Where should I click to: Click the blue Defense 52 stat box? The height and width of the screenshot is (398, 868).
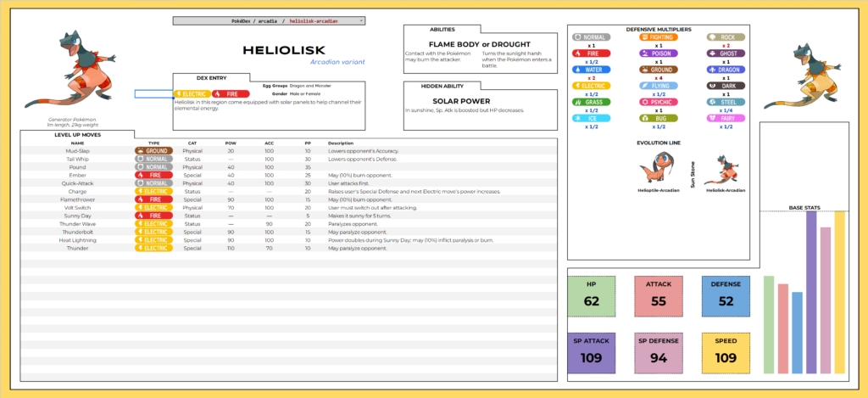[x=726, y=295]
